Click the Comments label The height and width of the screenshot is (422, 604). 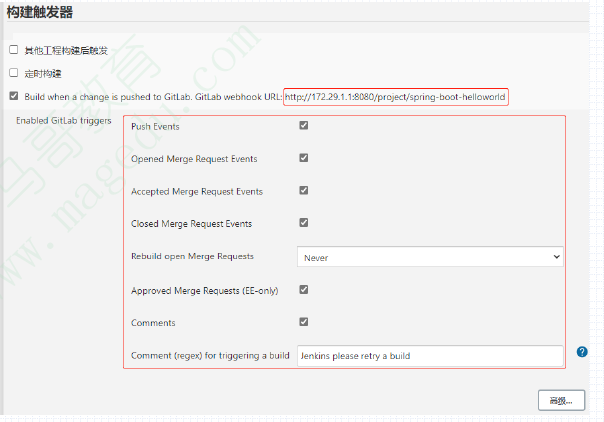153,323
